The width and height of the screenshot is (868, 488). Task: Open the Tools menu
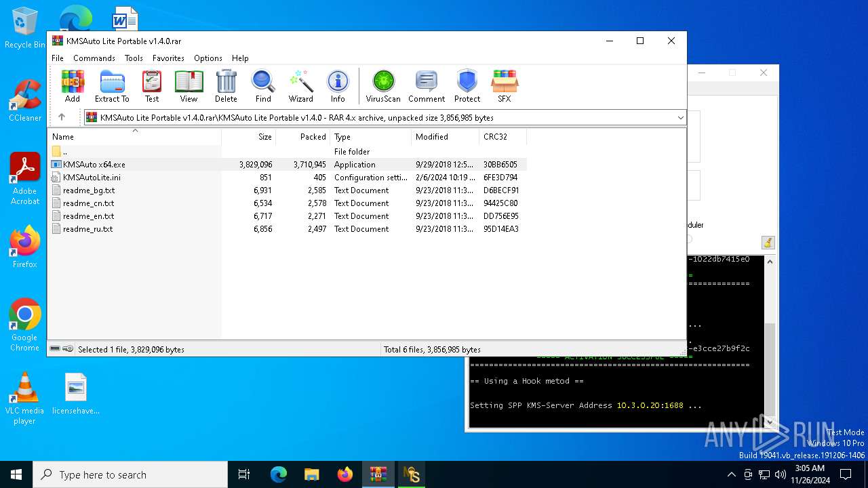[x=134, y=58]
